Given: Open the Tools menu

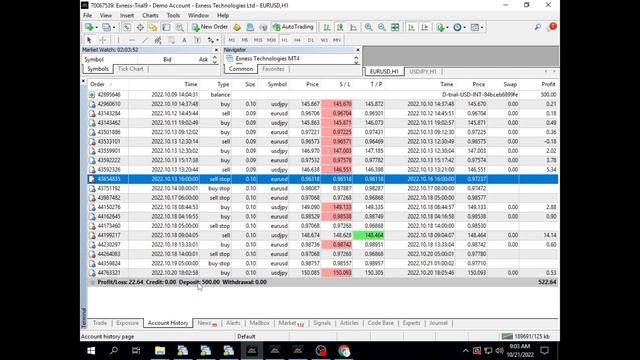Looking at the screenshot, I should (173, 16).
